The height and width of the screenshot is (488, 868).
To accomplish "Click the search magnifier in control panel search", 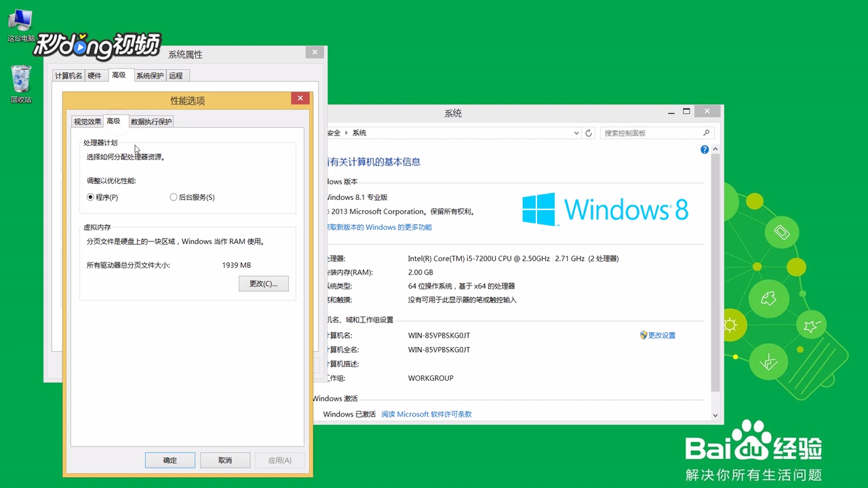I will tap(706, 133).
